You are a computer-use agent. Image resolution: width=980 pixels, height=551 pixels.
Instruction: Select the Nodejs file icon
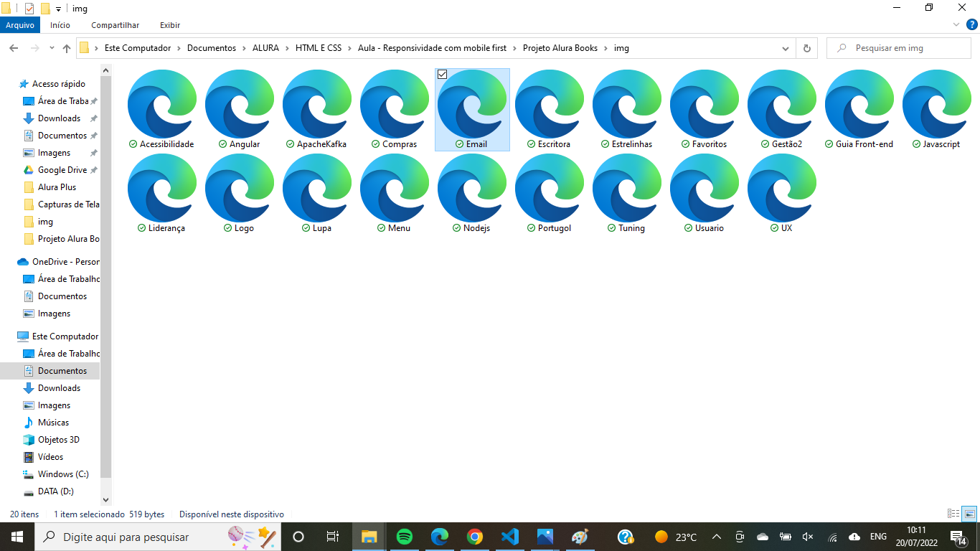click(472, 188)
